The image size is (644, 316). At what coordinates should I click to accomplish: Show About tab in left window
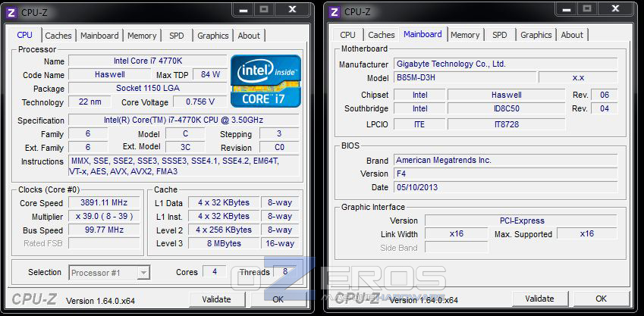(x=249, y=36)
